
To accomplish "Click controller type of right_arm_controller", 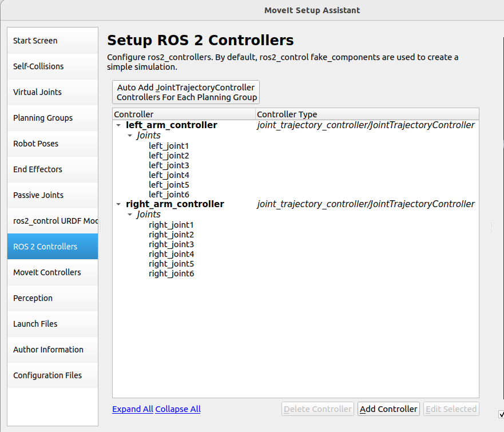I will [x=366, y=204].
